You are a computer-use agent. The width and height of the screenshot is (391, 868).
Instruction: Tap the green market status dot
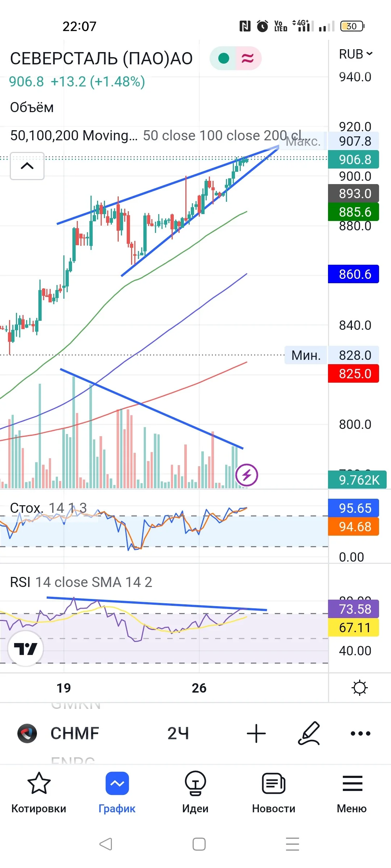click(x=223, y=58)
